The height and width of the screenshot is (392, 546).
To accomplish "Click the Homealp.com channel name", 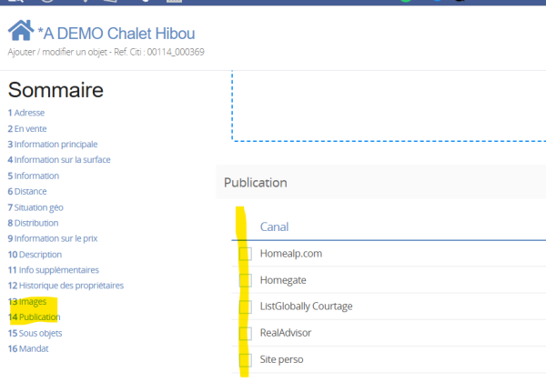I will point(291,254).
